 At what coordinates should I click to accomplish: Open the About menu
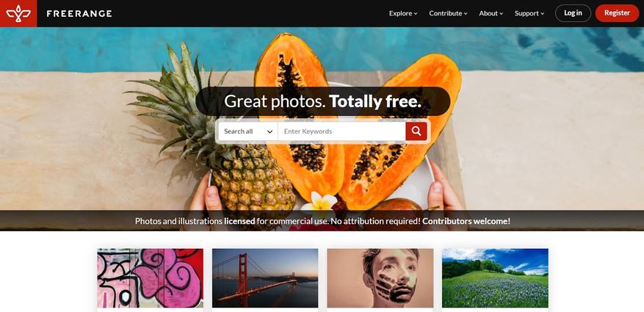coord(491,13)
